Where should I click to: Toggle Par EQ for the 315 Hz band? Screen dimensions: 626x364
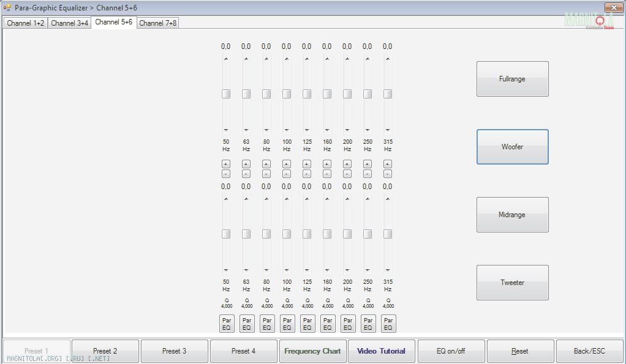pyautogui.click(x=388, y=324)
